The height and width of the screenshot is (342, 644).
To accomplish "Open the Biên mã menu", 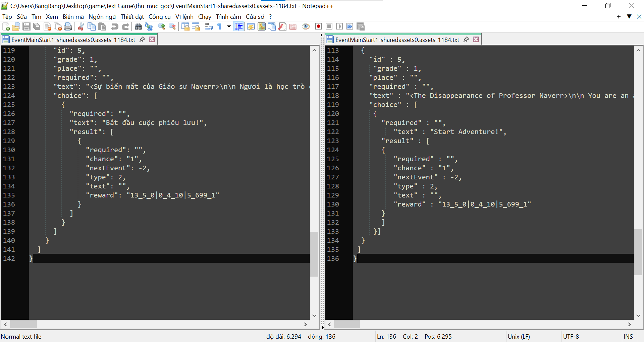I will pyautogui.click(x=73, y=17).
